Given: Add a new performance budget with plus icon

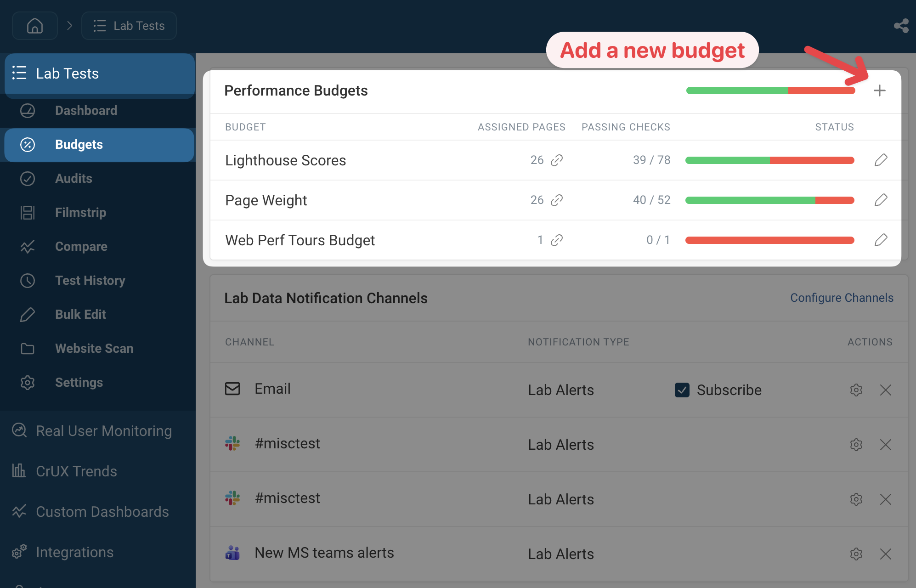Looking at the screenshot, I should (880, 90).
